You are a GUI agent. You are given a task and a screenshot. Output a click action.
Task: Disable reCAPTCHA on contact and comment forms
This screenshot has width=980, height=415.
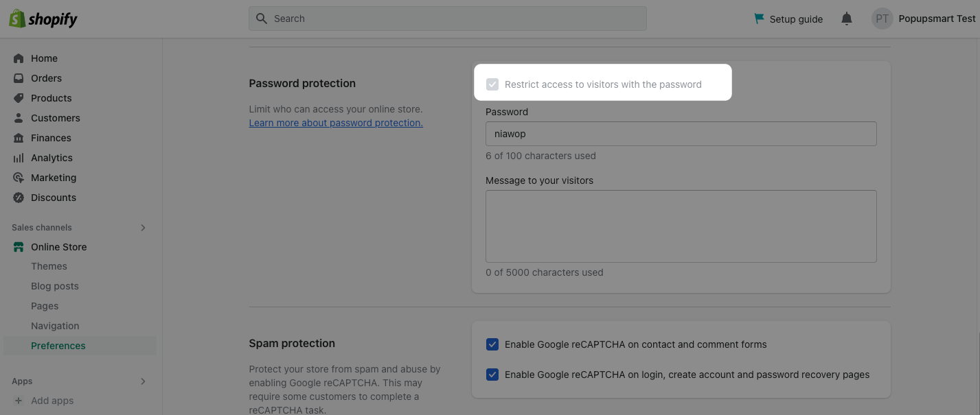point(492,344)
